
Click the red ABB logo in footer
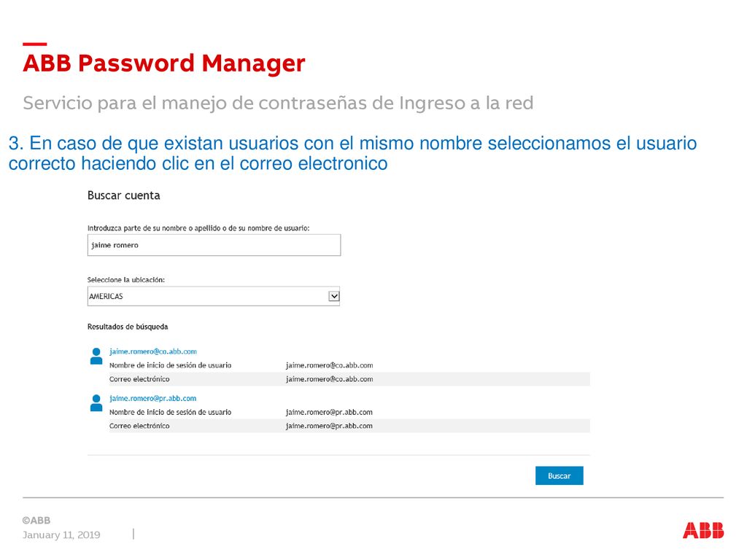[x=703, y=530]
